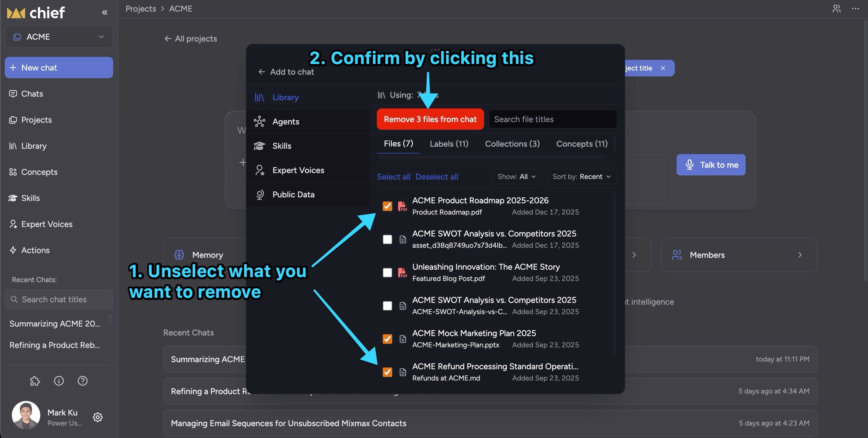Image resolution: width=868 pixels, height=438 pixels.
Task: Click Mark Ku's profile avatar
Action: coord(26,415)
